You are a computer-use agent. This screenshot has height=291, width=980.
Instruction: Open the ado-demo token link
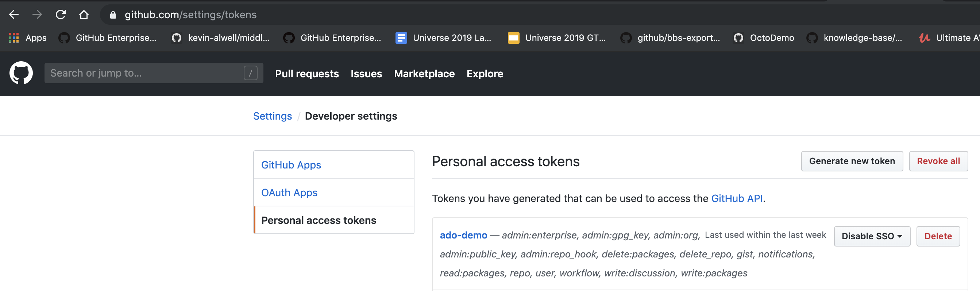coord(463,235)
